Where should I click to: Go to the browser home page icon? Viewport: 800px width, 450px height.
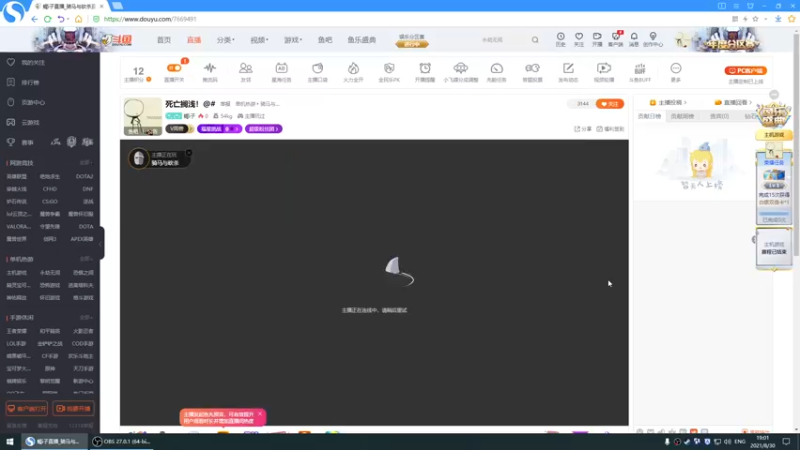click(x=79, y=19)
